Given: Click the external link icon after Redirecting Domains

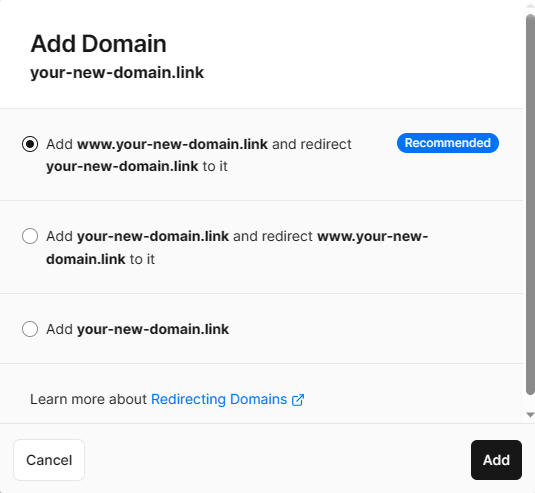Looking at the screenshot, I should [x=298, y=400].
